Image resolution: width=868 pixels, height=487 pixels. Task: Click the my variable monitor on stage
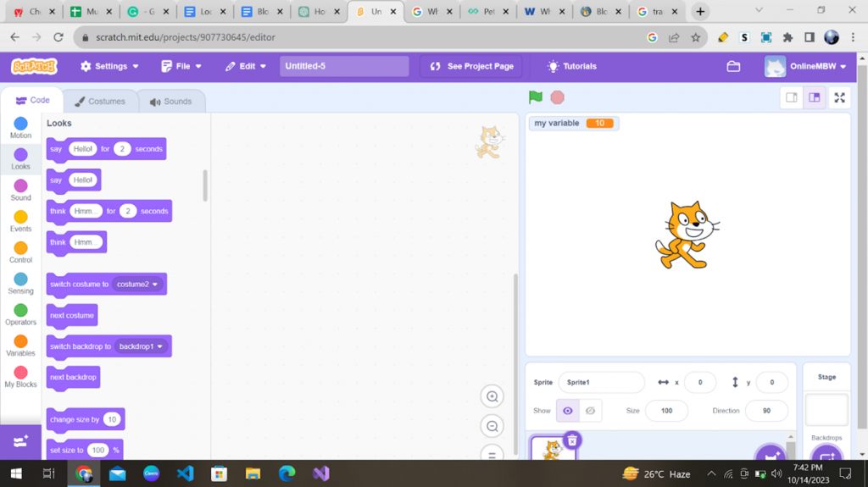(574, 124)
